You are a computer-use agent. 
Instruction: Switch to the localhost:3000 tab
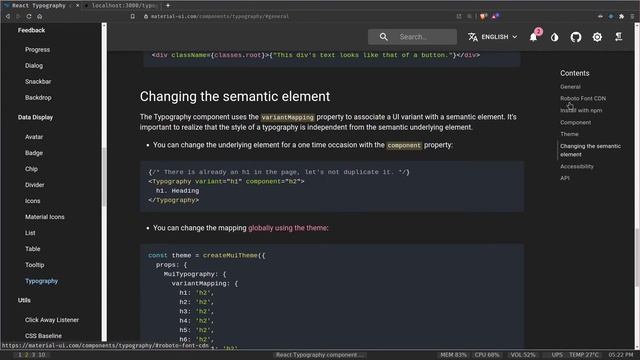[124, 5]
